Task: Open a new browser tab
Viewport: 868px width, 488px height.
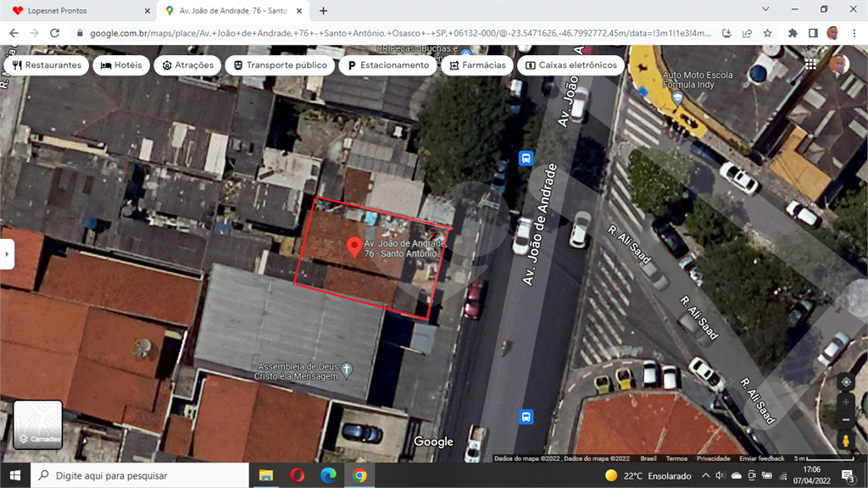Action: click(x=323, y=10)
